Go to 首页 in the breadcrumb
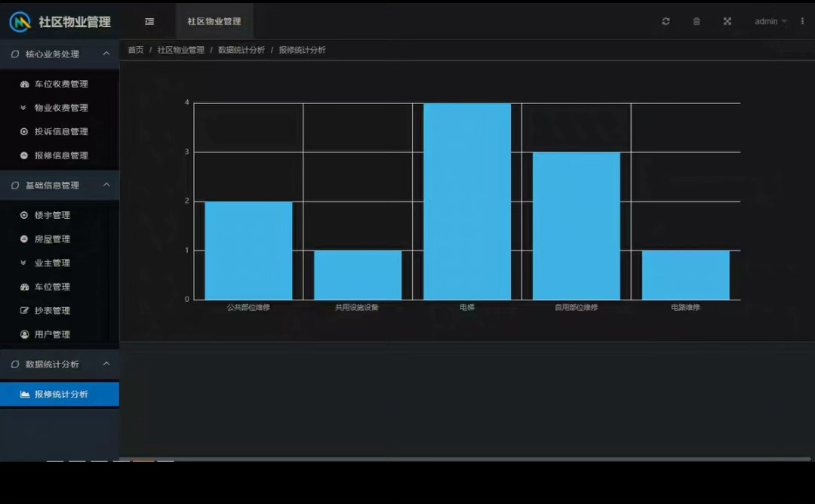The width and height of the screenshot is (815, 504). (x=136, y=50)
